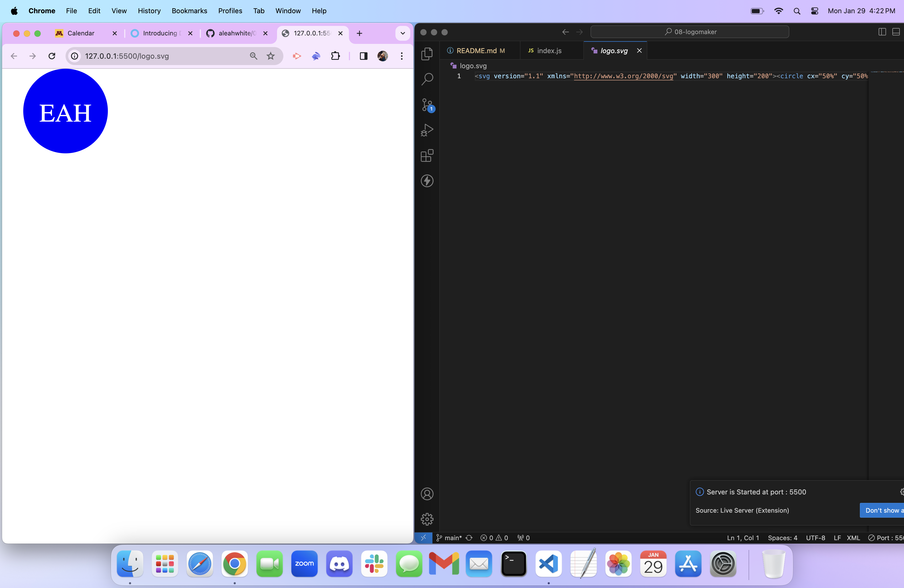Viewport: 904px width, 588px height.
Task: Reload the logo.svg browser page
Action: (52, 56)
